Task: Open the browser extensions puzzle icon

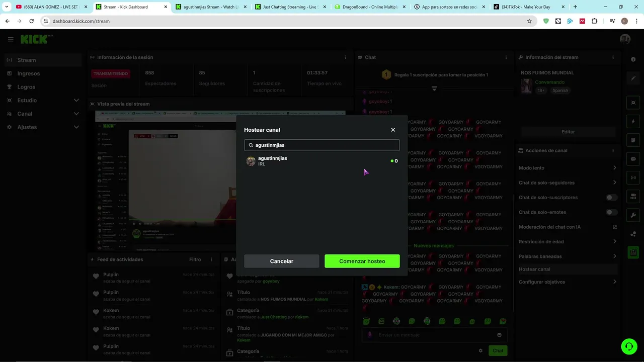Action: (x=595, y=21)
